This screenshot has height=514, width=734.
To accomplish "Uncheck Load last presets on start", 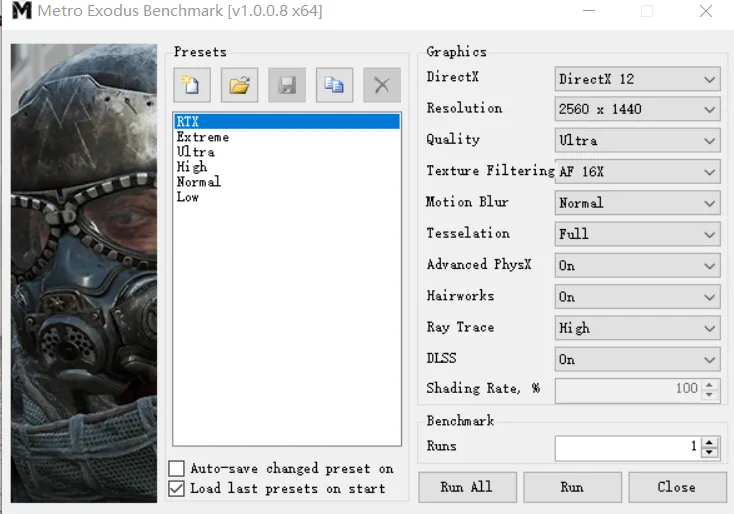I will click(176, 488).
